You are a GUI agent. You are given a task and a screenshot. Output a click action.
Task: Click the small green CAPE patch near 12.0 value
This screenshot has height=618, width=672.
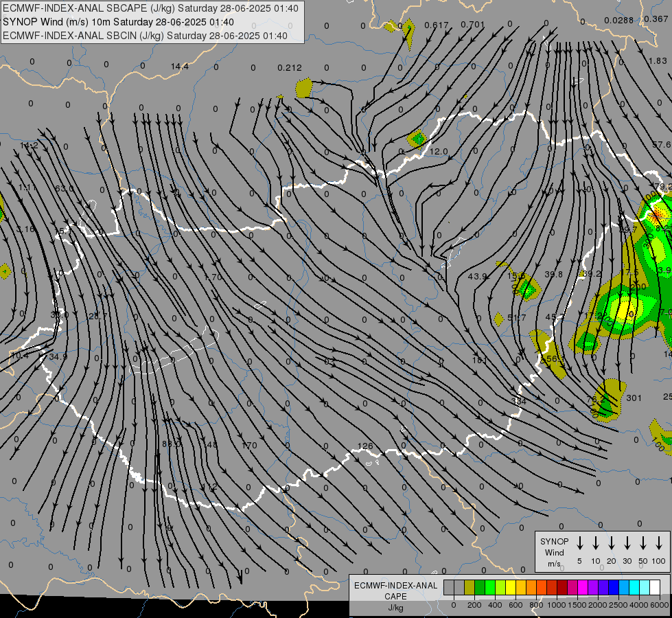coord(417,139)
